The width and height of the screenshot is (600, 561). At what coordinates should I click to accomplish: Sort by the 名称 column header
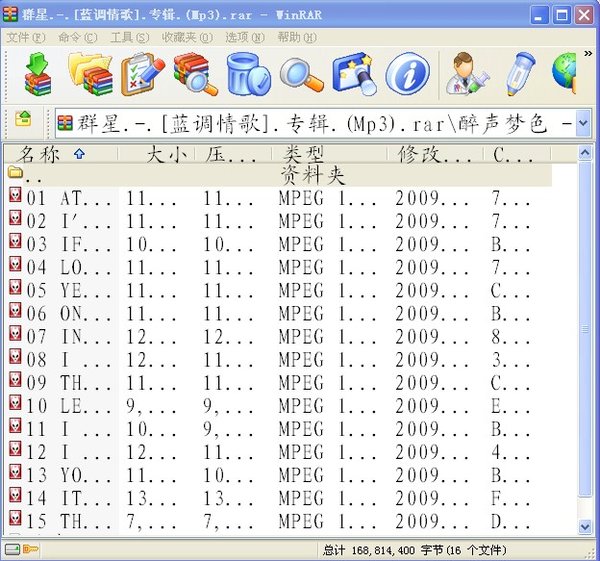61,154
